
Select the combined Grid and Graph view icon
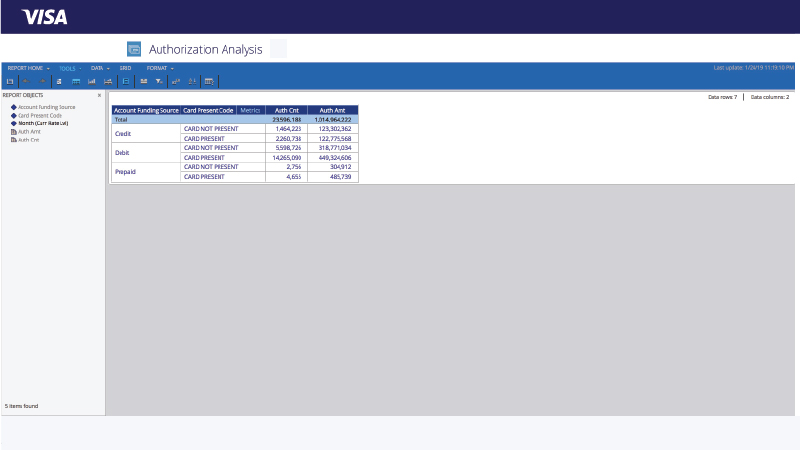pos(108,81)
